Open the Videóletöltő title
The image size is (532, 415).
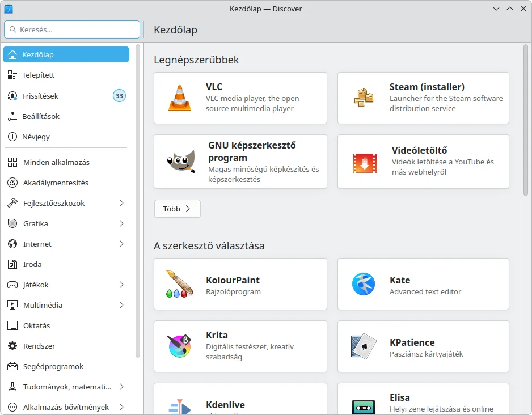(x=419, y=150)
